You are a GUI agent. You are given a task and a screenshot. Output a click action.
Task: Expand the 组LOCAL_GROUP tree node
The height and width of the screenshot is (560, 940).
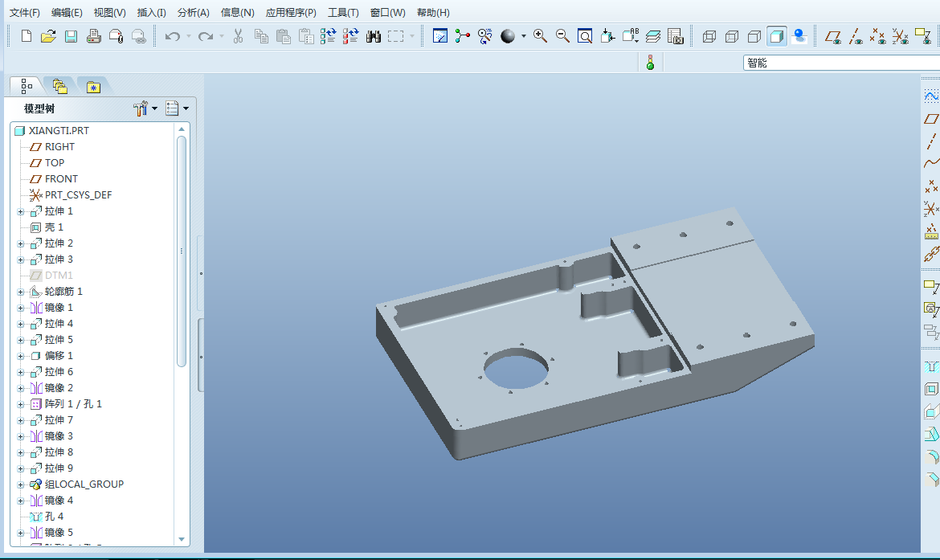tap(21, 484)
